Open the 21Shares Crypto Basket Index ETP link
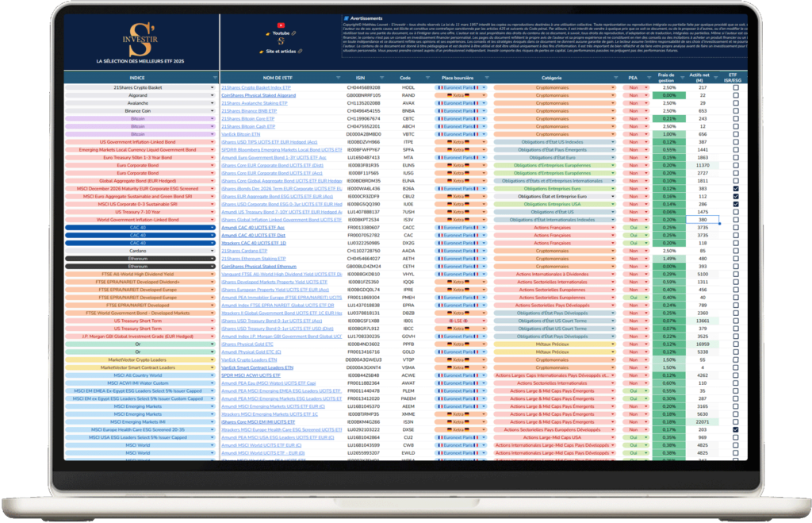 [x=256, y=87]
